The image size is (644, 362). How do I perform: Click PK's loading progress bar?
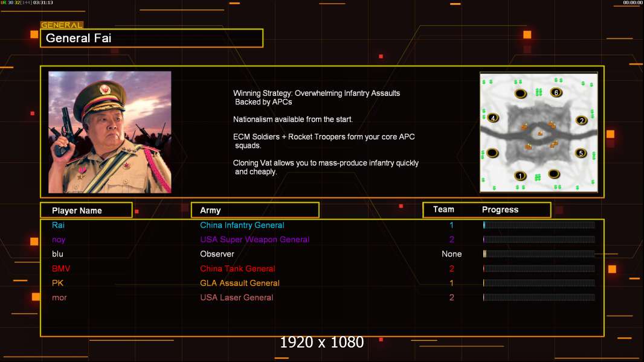(x=539, y=283)
